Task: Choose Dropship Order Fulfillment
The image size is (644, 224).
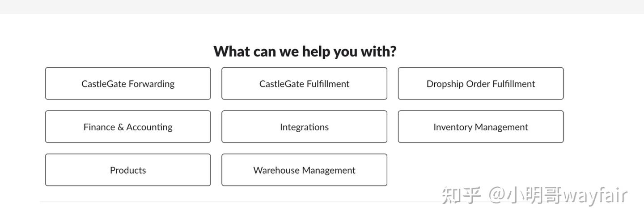Action: tap(481, 84)
